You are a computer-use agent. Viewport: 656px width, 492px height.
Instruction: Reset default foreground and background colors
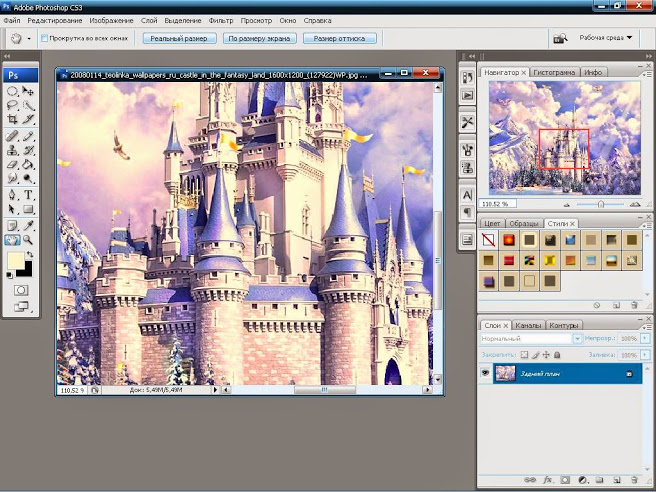[x=9, y=275]
